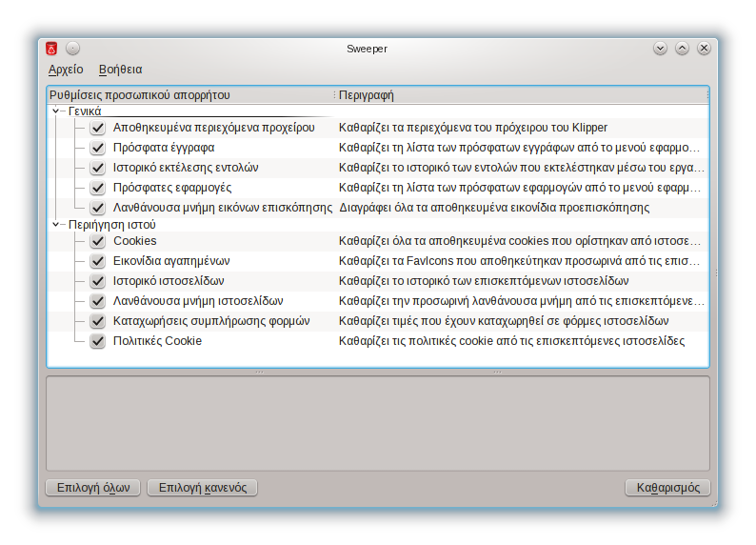Uncheck the Cookies checkbox
The height and width of the screenshot is (545, 756).
click(97, 241)
